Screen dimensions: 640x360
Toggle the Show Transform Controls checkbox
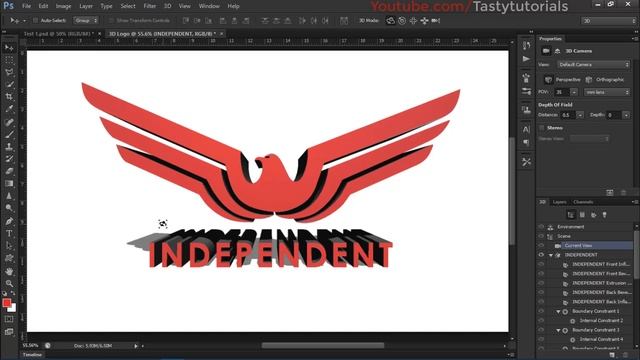pyautogui.click(x=111, y=20)
